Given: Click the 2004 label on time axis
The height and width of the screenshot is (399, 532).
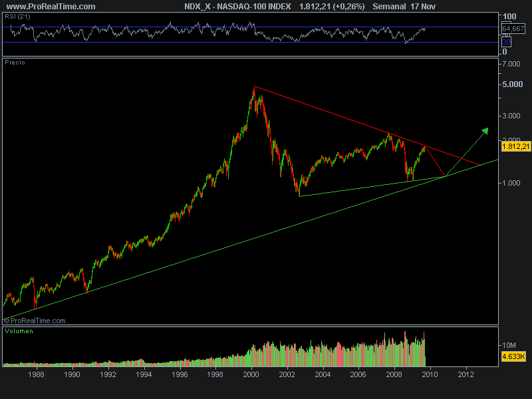Looking at the screenshot, I should point(323,374).
